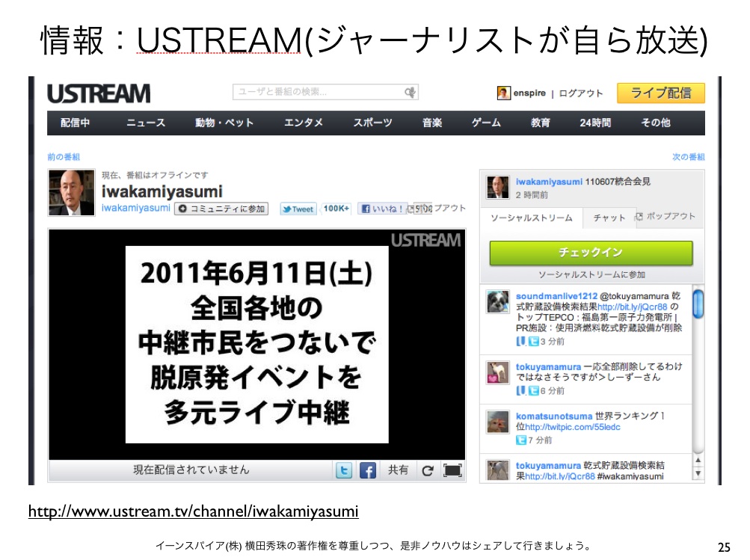Click the Facebook いいね! button
This screenshot has width=750, height=560.
click(383, 209)
